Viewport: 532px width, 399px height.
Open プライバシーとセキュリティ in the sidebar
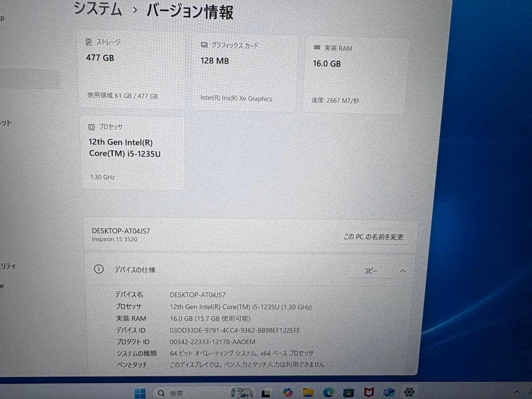pyautogui.click(x=7, y=266)
